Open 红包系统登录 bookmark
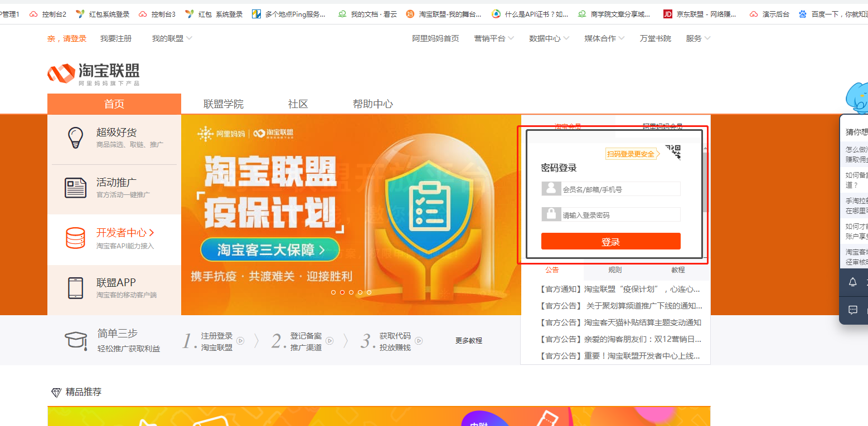The height and width of the screenshot is (426, 868). (103, 14)
